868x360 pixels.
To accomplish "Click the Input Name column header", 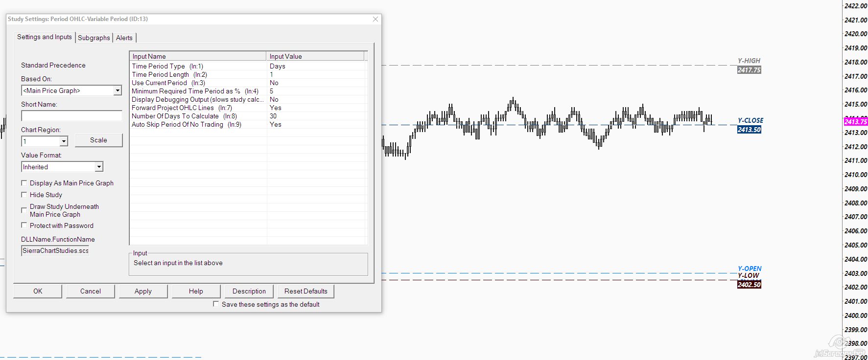I will coord(198,56).
